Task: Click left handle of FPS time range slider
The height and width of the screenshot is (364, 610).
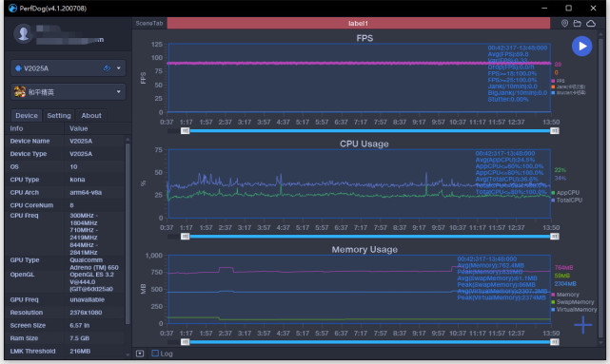Action: [186, 131]
